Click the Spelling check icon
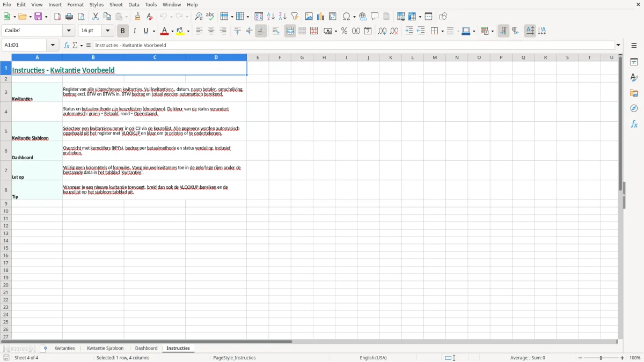Image resolution: width=644 pixels, height=362 pixels. coord(210,17)
